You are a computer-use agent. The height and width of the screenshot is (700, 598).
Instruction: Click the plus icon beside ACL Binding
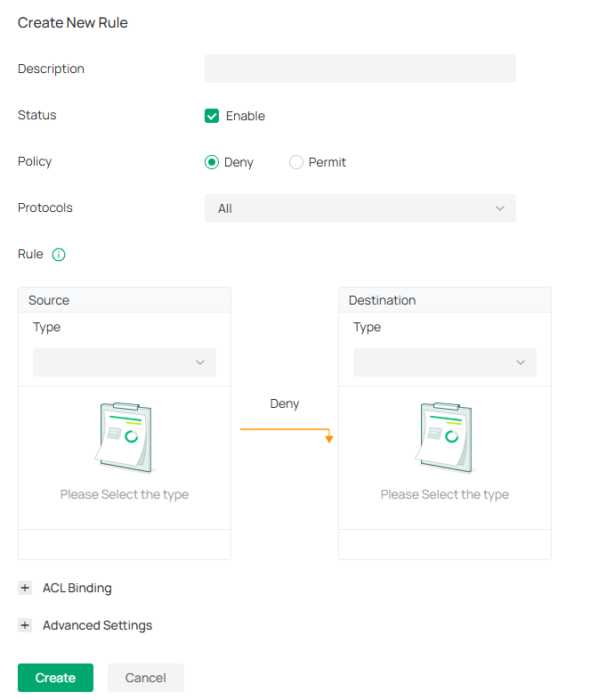[25, 589]
